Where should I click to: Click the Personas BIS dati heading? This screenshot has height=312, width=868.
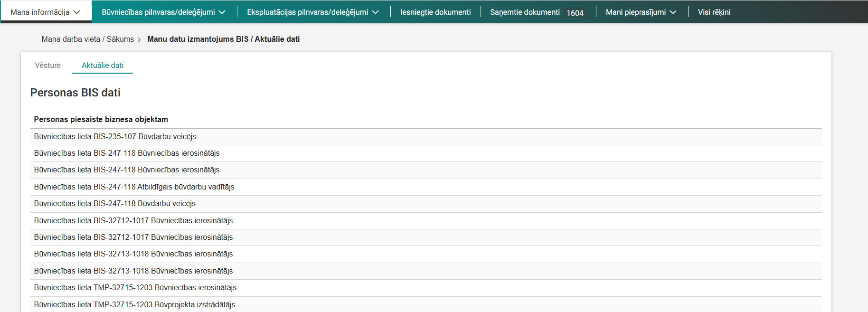tap(75, 93)
